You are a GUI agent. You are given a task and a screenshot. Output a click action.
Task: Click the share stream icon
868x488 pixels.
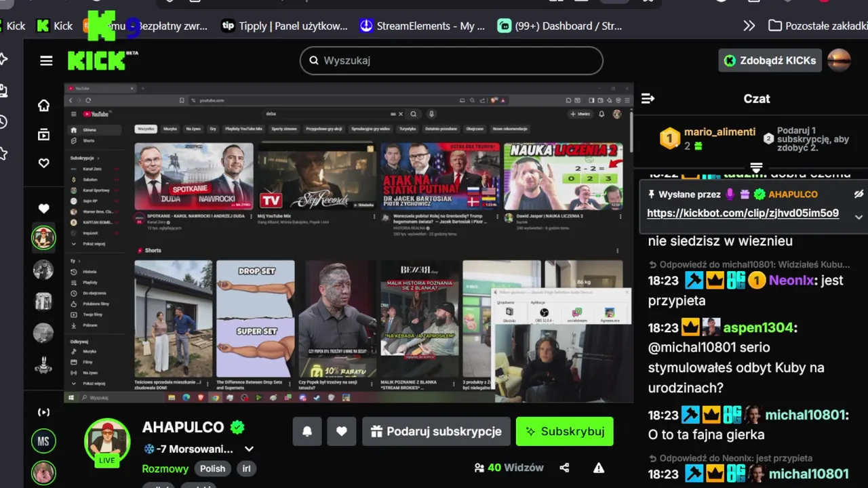coord(564,468)
